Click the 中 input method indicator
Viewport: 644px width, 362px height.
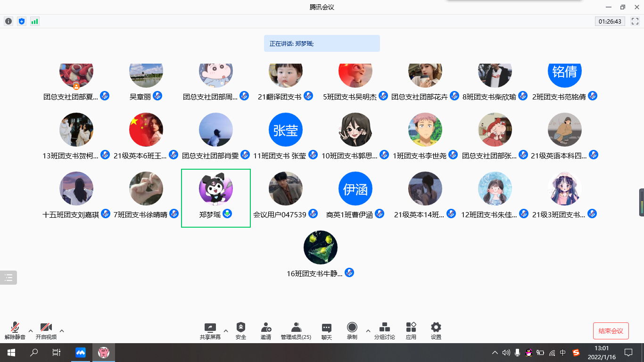click(563, 353)
